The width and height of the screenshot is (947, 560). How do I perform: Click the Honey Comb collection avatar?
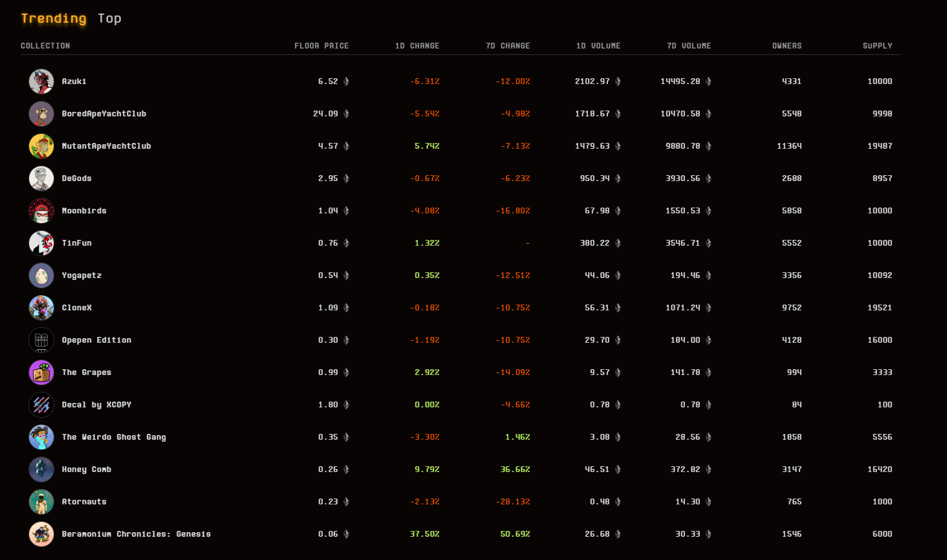41,469
